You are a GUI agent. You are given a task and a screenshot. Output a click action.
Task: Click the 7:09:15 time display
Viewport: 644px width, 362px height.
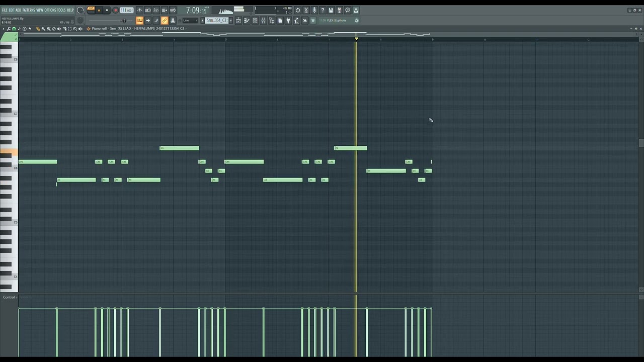197,11
